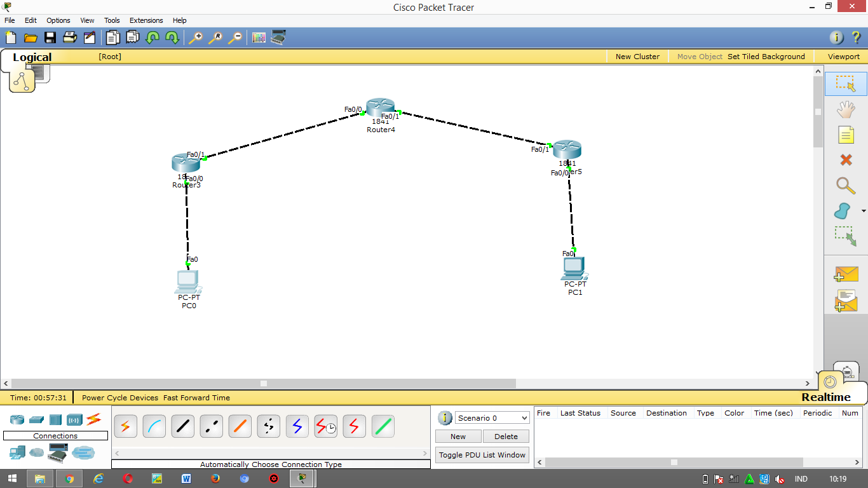This screenshot has height=488, width=868.
Task: Redo with the green right arrow
Action: (172, 37)
